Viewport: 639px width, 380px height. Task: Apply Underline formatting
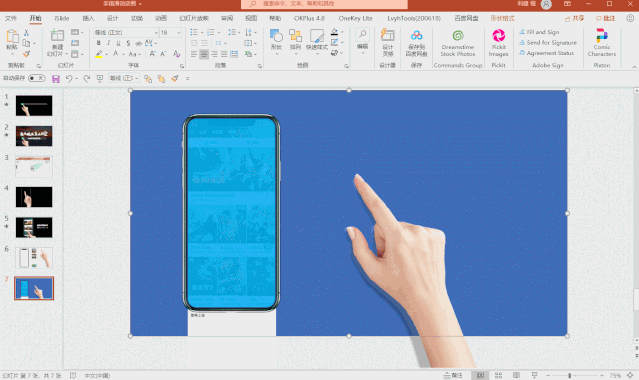(118, 43)
